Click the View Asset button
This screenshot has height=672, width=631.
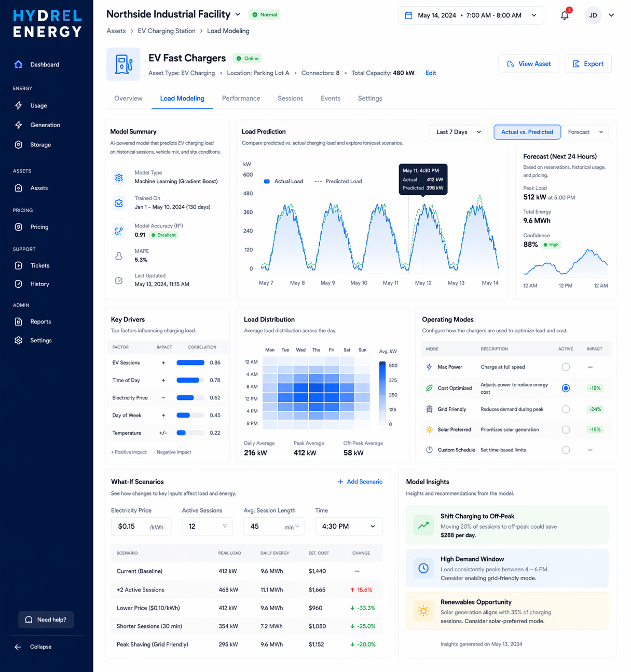[529, 64]
